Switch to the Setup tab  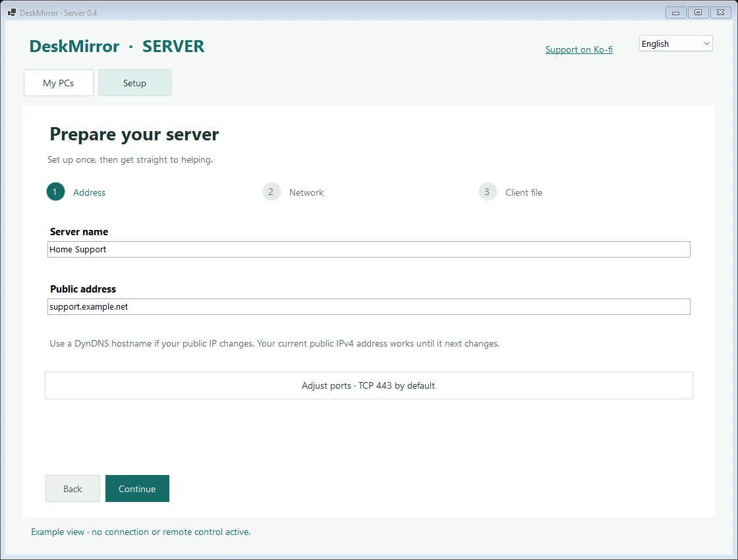(x=134, y=83)
